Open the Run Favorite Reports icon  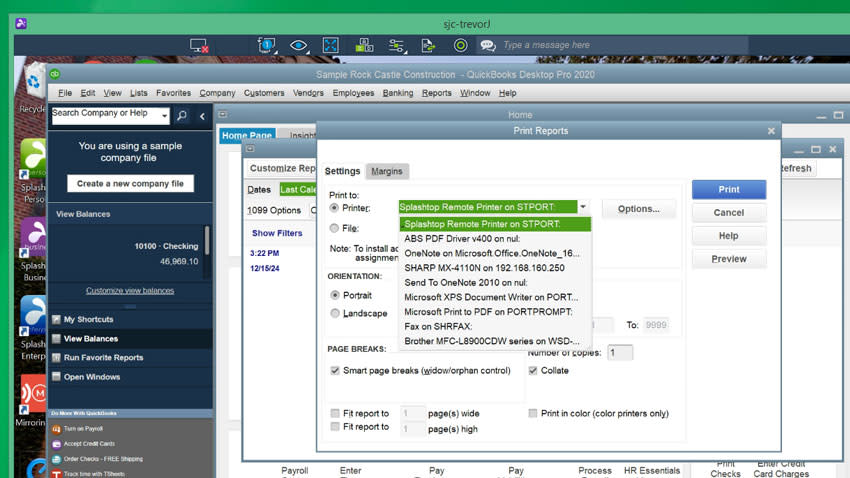[57, 357]
